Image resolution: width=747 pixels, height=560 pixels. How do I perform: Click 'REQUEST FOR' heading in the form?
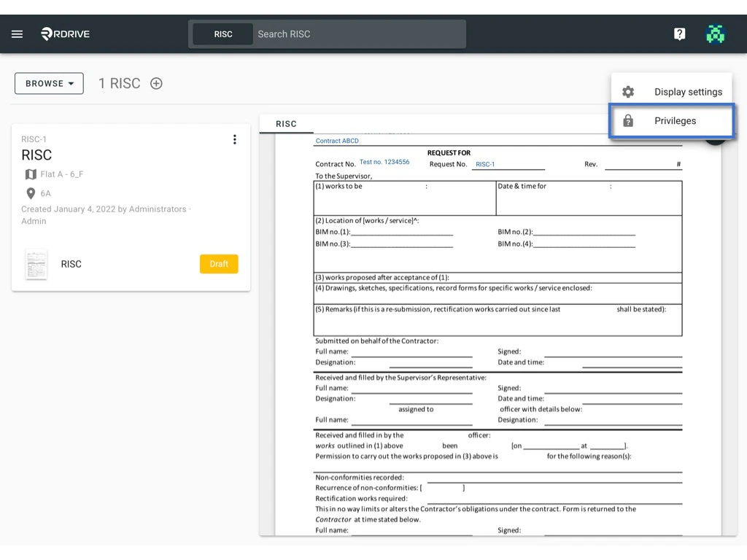[x=449, y=153]
